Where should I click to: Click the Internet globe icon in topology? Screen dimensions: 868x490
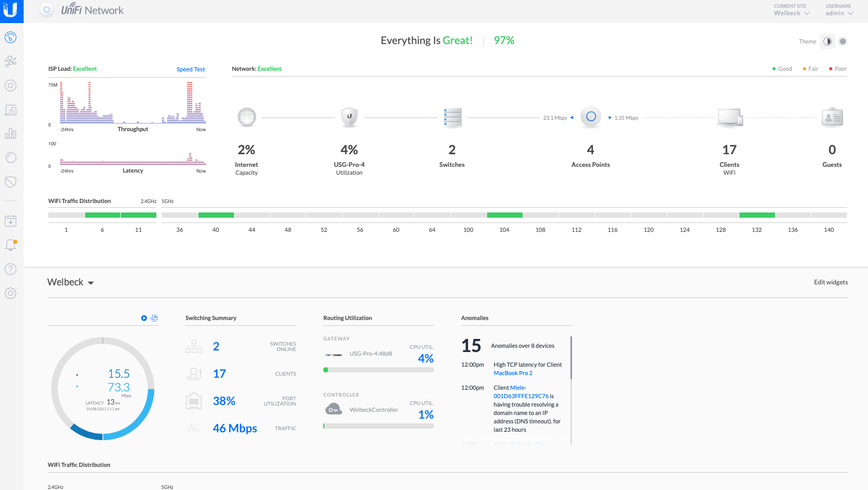click(247, 118)
